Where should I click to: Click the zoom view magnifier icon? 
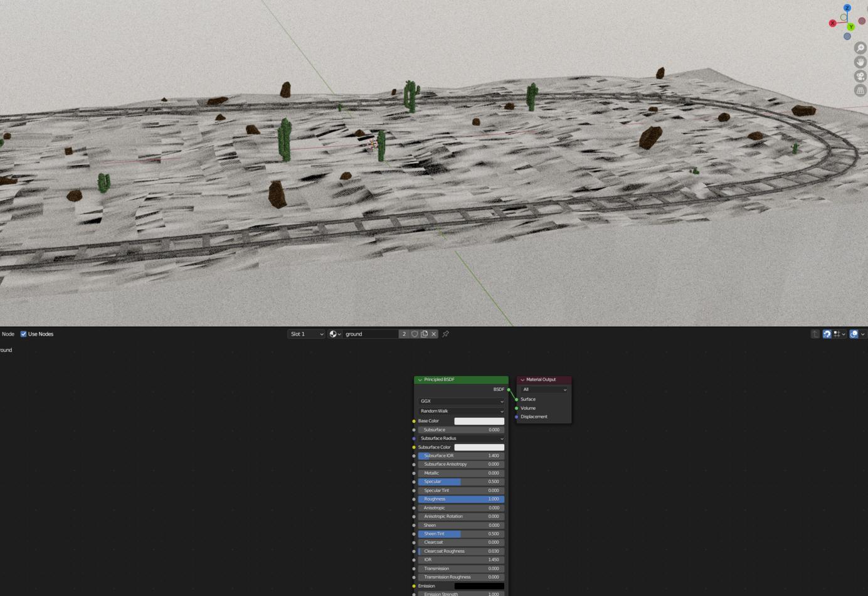(860, 48)
